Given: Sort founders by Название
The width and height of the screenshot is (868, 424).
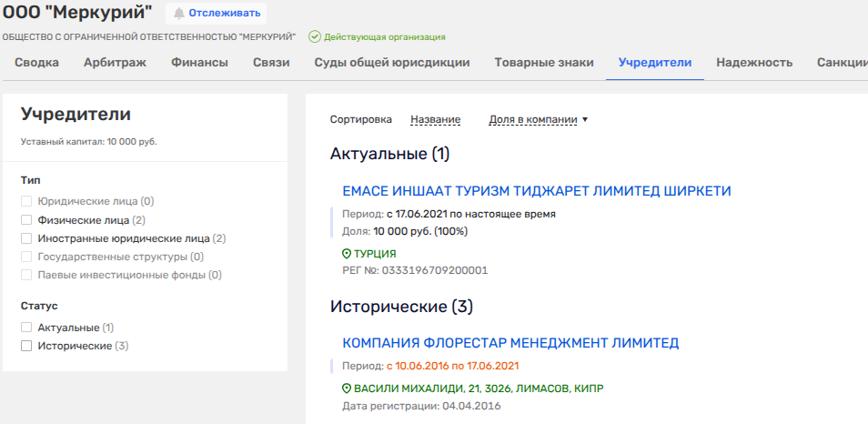Looking at the screenshot, I should click(x=435, y=119).
